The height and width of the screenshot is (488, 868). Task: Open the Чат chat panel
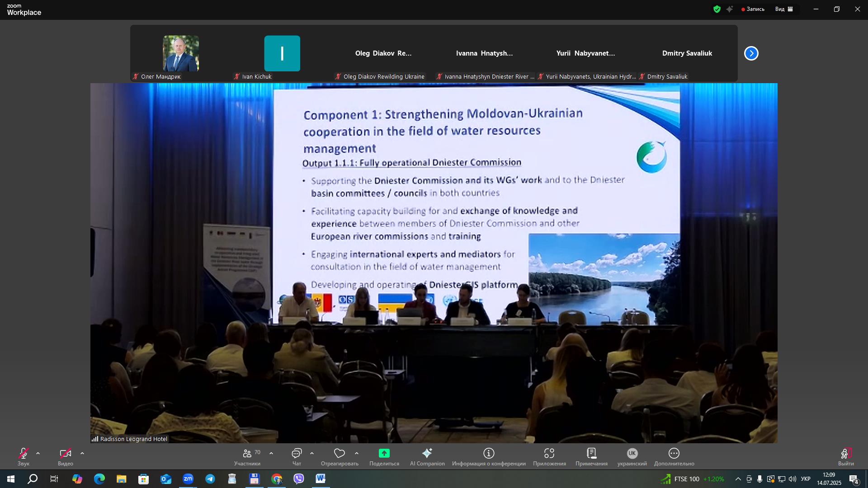297,457
